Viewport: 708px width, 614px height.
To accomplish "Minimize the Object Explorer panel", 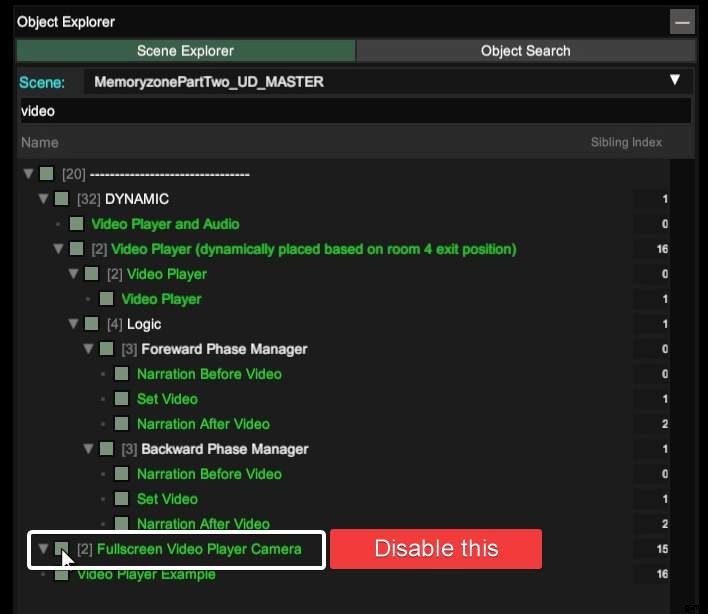I will (x=682, y=21).
